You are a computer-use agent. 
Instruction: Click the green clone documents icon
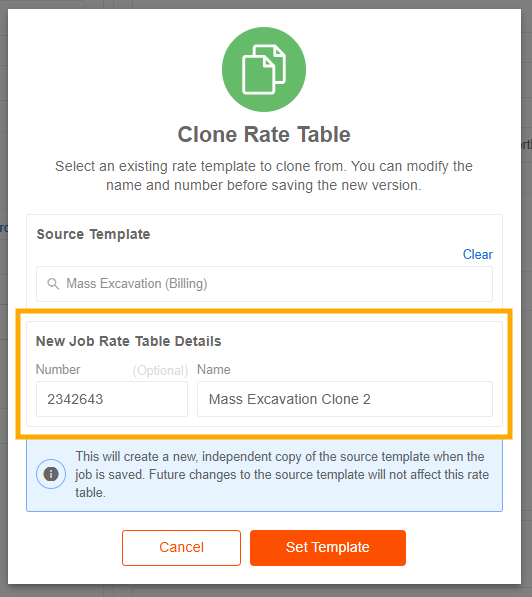point(264,69)
